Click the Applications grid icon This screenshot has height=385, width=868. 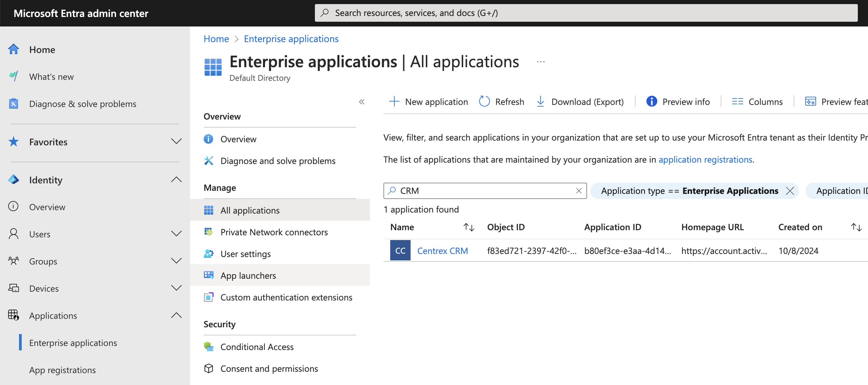(14, 315)
